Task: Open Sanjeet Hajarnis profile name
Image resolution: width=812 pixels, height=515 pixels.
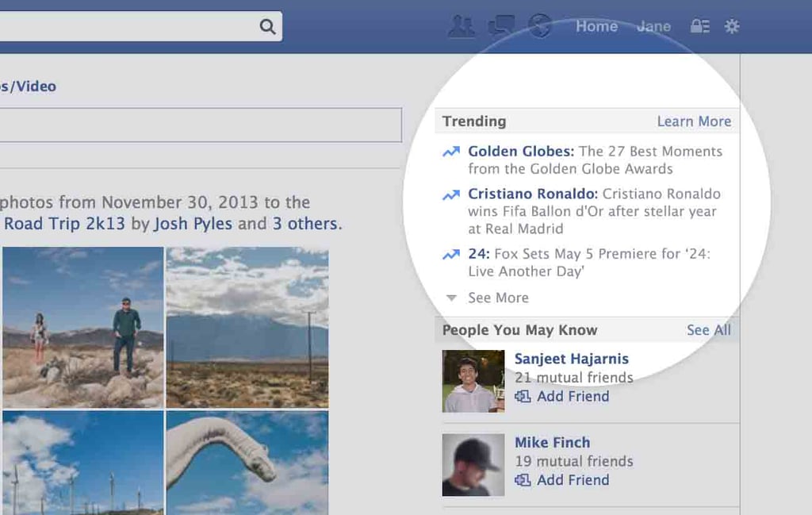Action: pos(571,359)
